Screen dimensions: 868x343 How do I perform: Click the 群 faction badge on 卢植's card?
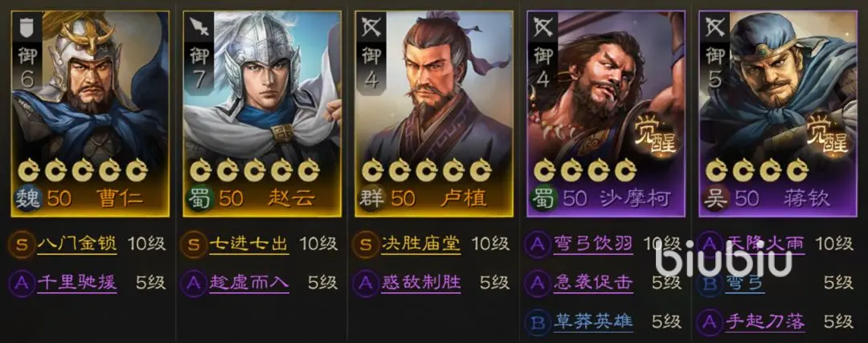pos(371,198)
